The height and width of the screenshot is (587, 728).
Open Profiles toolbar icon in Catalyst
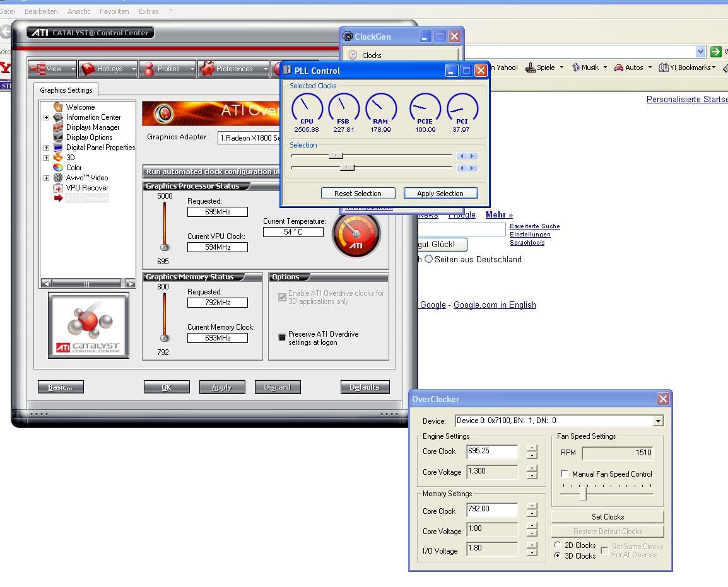pos(149,69)
